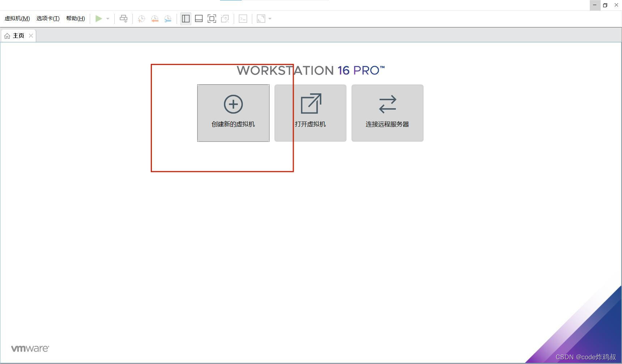Click the stretch guest display icon
This screenshot has height=364, width=622.
(261, 18)
